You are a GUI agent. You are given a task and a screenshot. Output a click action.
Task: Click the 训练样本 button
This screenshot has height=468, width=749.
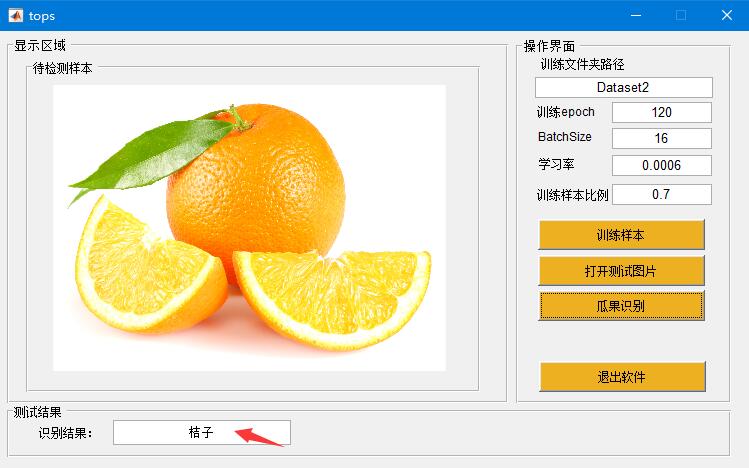click(621, 234)
